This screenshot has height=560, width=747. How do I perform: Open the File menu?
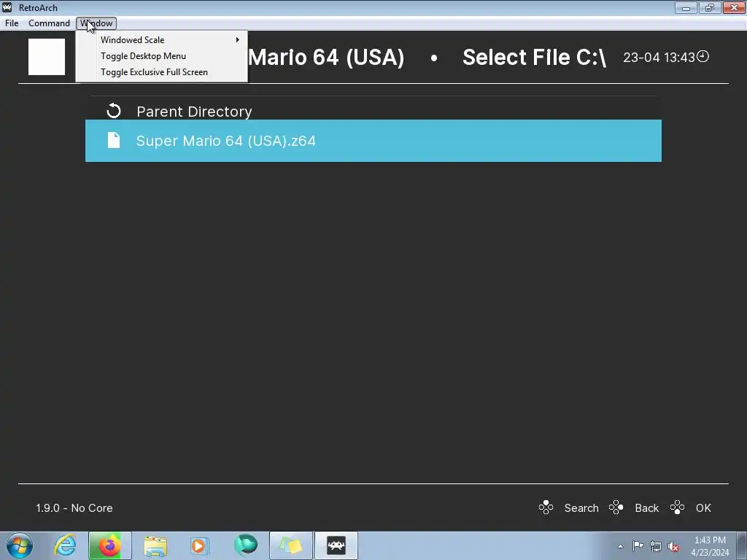[12, 23]
